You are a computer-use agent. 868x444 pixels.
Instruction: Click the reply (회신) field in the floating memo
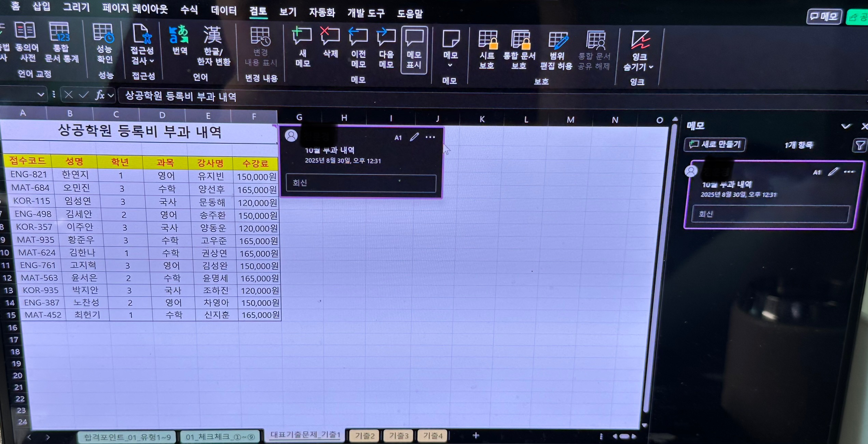(x=361, y=183)
